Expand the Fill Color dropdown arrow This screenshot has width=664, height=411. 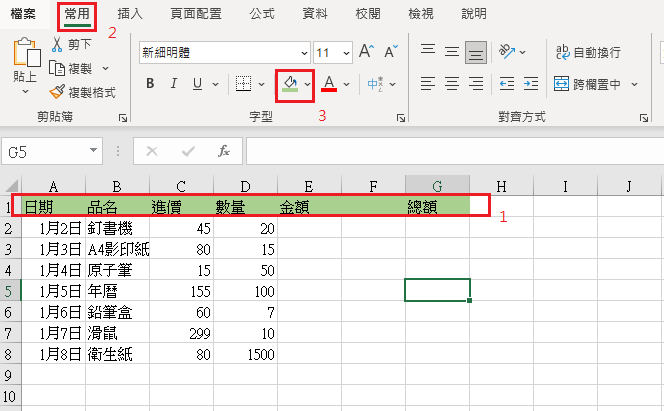pos(307,84)
